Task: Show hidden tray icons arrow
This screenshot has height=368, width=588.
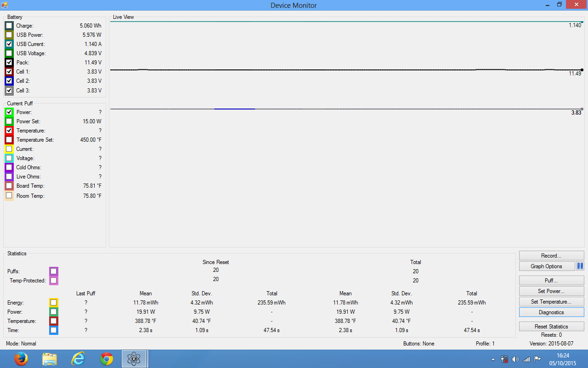Action: (493, 359)
